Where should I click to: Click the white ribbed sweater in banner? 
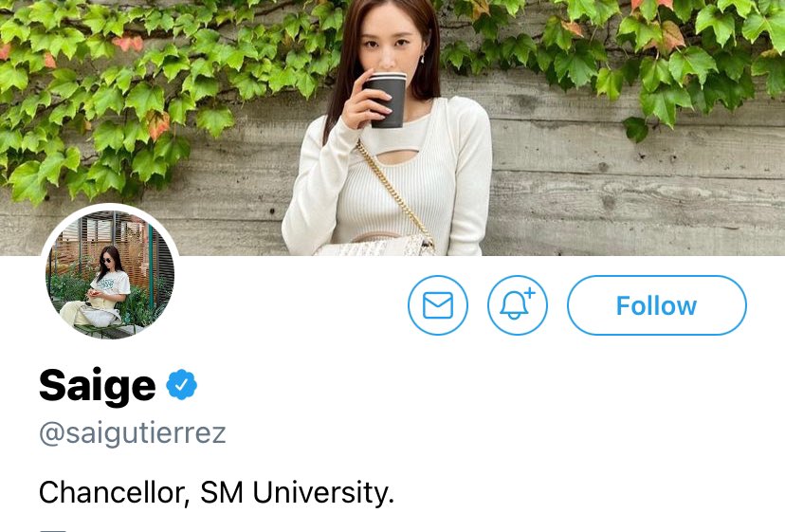point(388,176)
